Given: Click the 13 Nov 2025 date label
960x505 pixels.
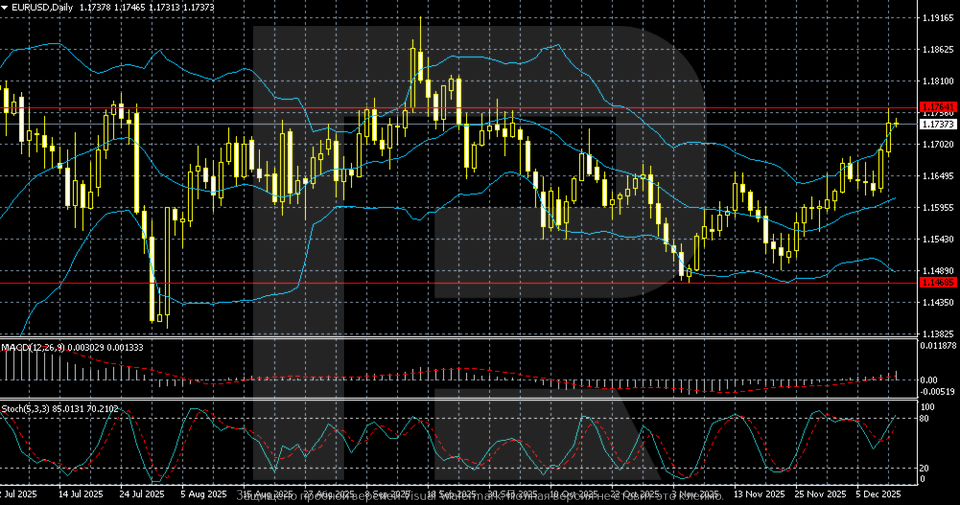Looking at the screenshot, I should (756, 494).
